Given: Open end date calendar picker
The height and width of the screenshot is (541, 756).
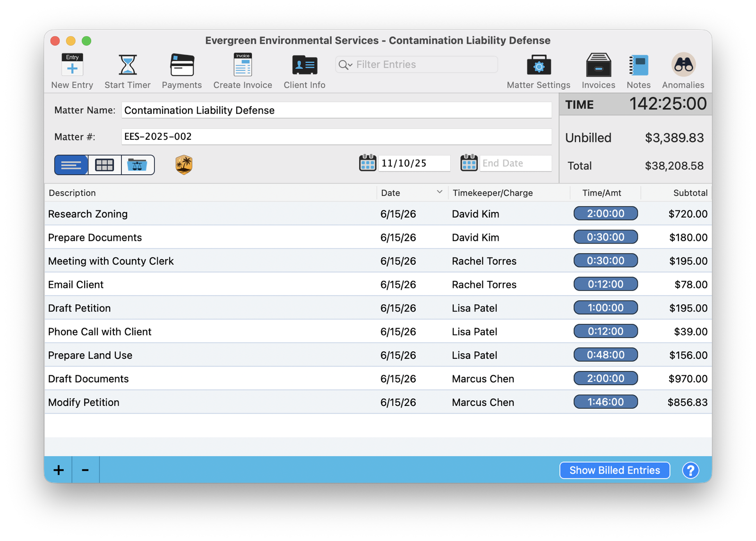Looking at the screenshot, I should coord(469,163).
